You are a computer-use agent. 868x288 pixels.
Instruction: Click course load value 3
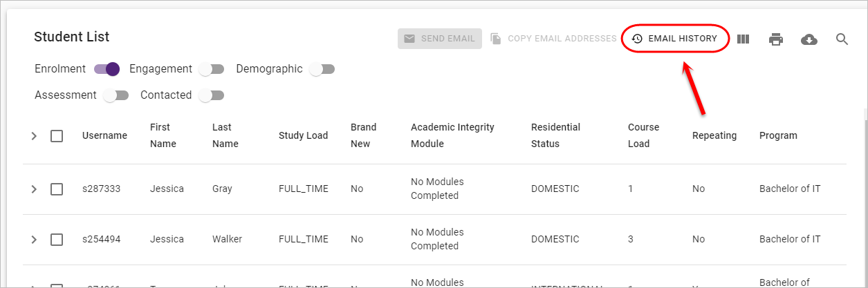pyautogui.click(x=631, y=239)
